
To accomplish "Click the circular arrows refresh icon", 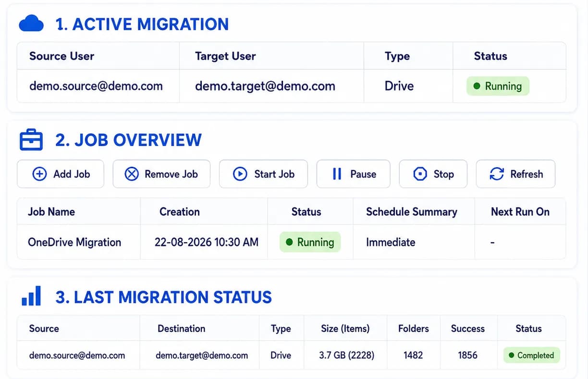I will (x=497, y=174).
